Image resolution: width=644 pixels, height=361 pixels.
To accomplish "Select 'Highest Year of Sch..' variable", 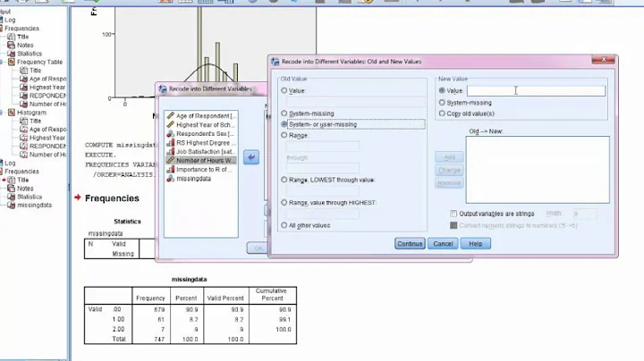I will (201, 125).
